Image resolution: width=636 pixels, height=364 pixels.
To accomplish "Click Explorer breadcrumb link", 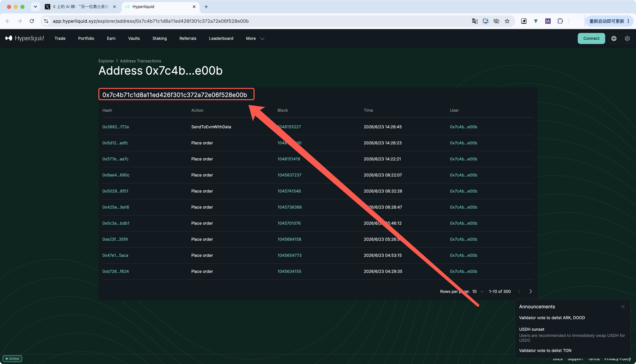I will (x=106, y=61).
